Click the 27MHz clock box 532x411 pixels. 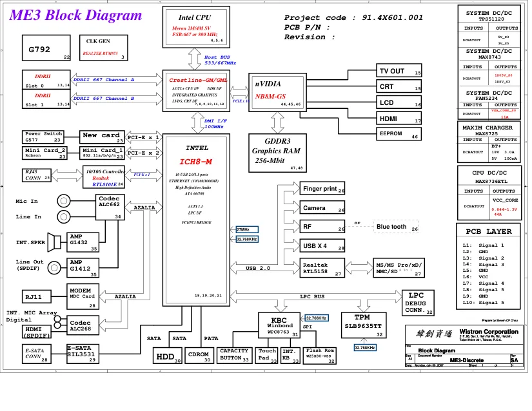coord(248,229)
